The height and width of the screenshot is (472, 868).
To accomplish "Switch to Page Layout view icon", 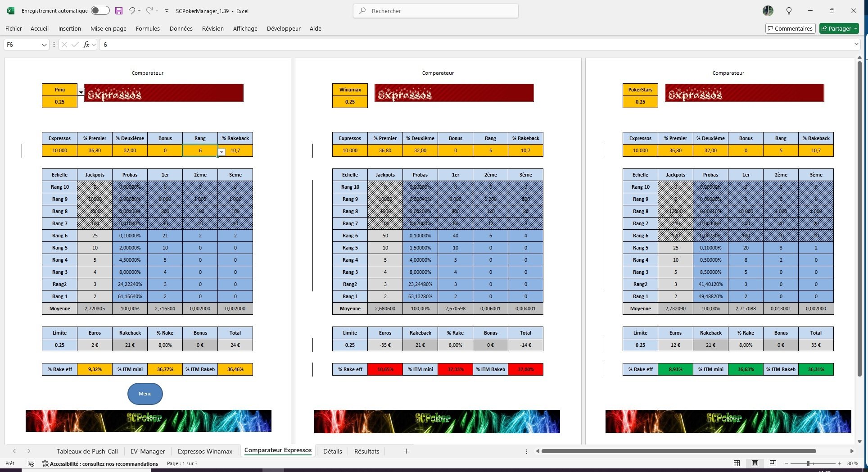I will [755, 463].
